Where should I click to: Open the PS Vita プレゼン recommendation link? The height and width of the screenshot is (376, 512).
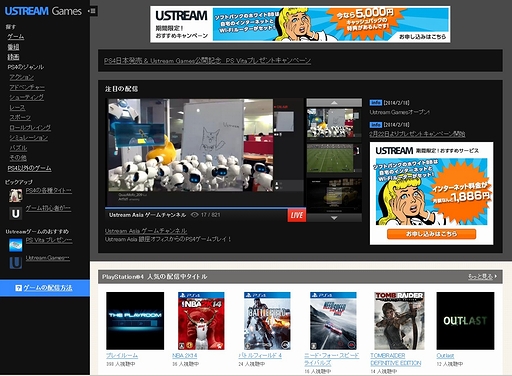(x=49, y=240)
